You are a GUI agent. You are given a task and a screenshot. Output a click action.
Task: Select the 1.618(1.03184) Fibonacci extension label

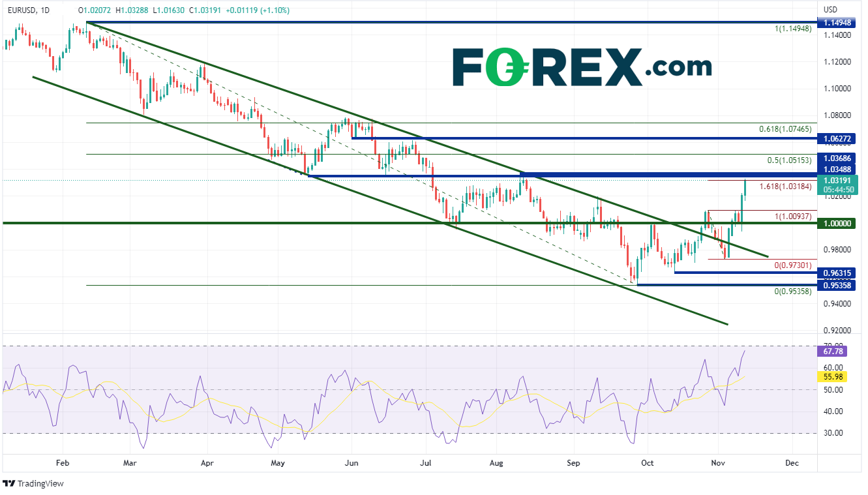(785, 187)
